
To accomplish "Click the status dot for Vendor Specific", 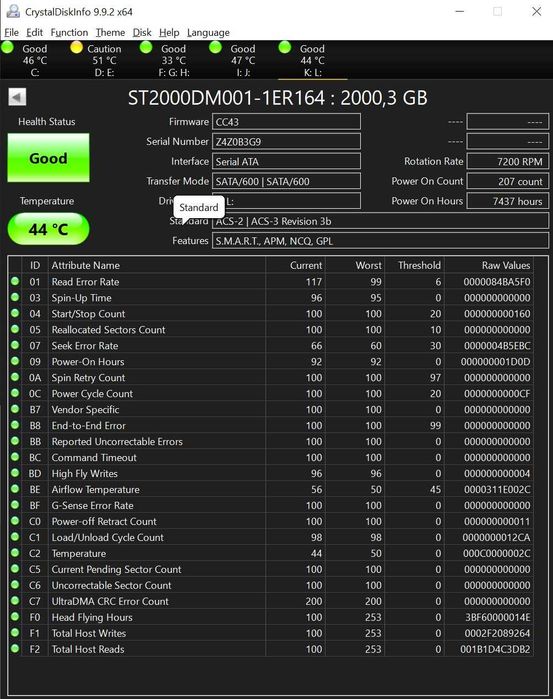I will (x=15, y=409).
